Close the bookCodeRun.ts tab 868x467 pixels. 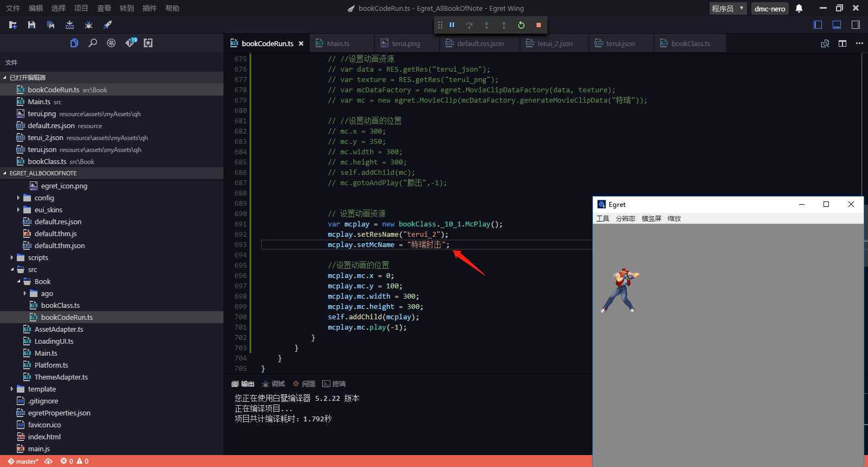pyautogui.click(x=301, y=43)
